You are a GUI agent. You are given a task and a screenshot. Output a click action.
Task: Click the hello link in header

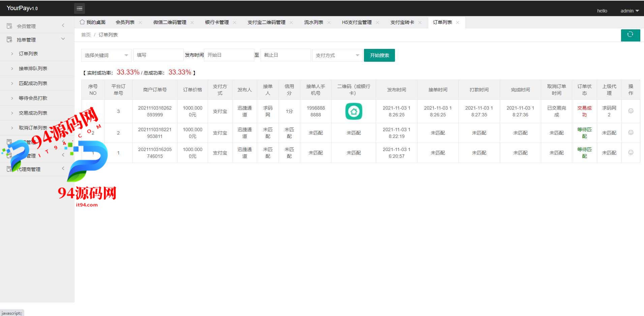pyautogui.click(x=602, y=11)
